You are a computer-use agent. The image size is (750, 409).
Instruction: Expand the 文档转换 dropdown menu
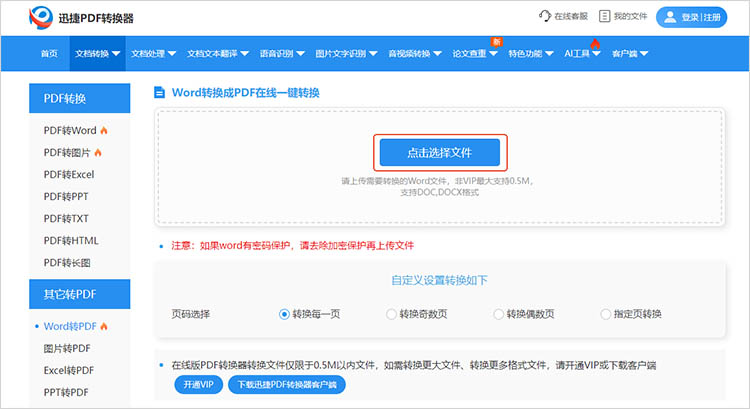99,53
